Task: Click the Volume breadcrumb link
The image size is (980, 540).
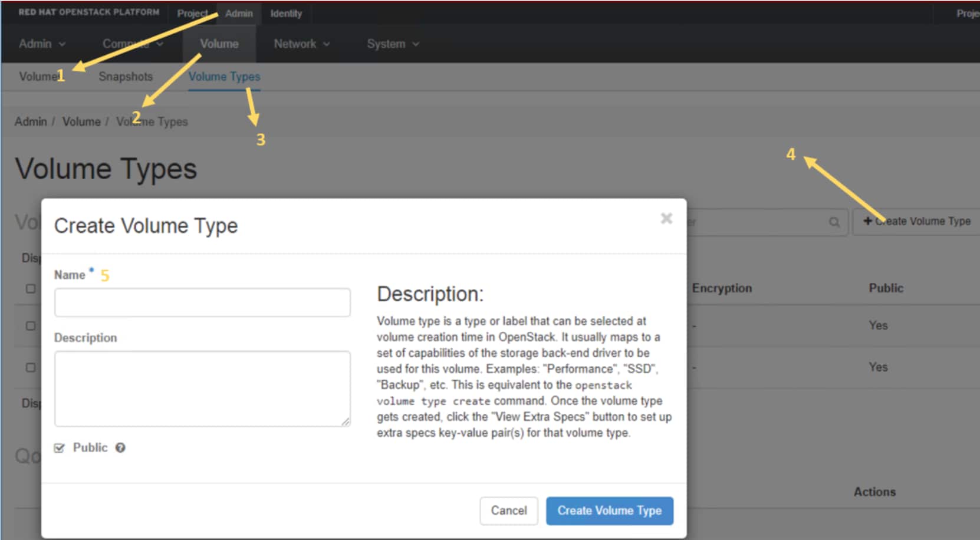Action: 81,121
